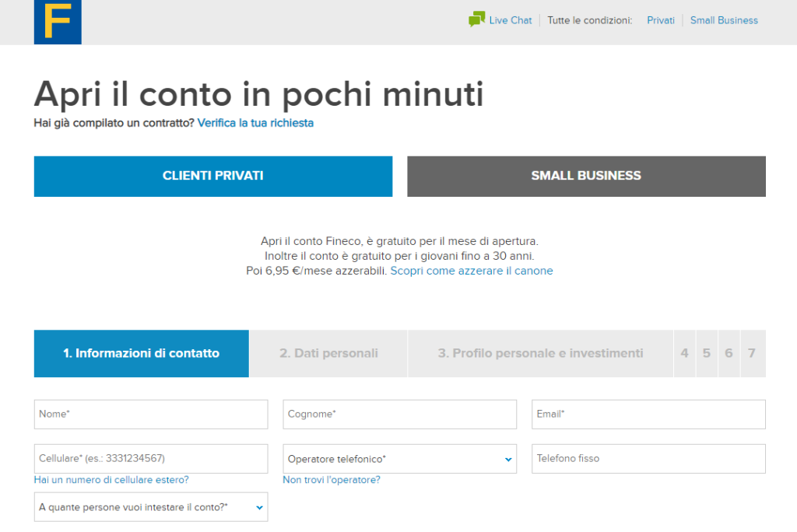
Task: Click Verifica la tua richiesta link
Action: pyautogui.click(x=255, y=123)
